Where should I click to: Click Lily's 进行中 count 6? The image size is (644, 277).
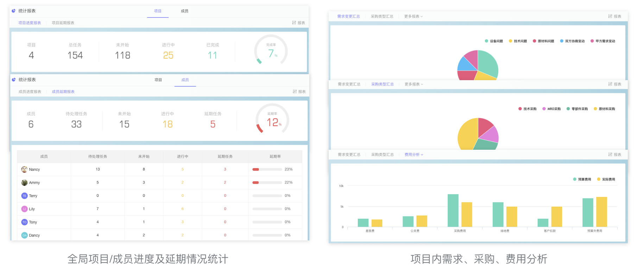coord(183,209)
